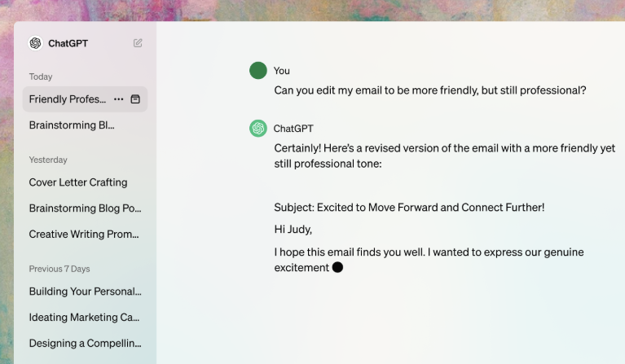The image size is (625, 364).
Task: Start a new chat with the compose icon
Action: point(138,43)
